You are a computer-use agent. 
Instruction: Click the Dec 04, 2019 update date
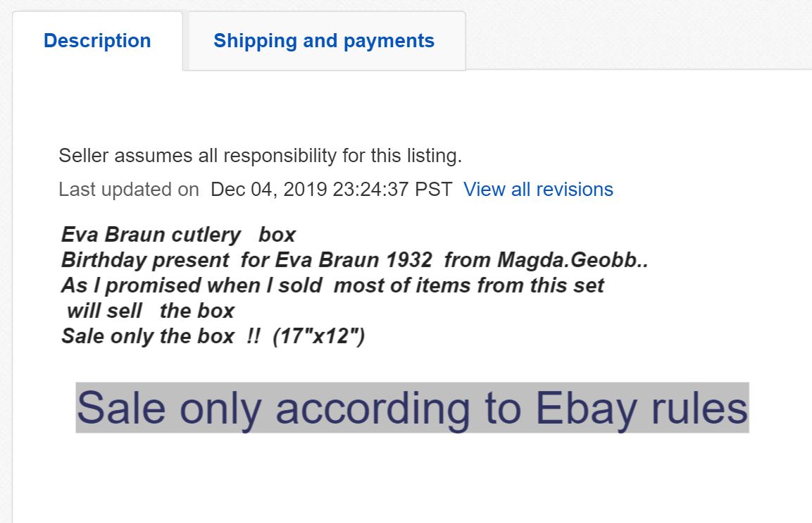pyautogui.click(x=268, y=190)
